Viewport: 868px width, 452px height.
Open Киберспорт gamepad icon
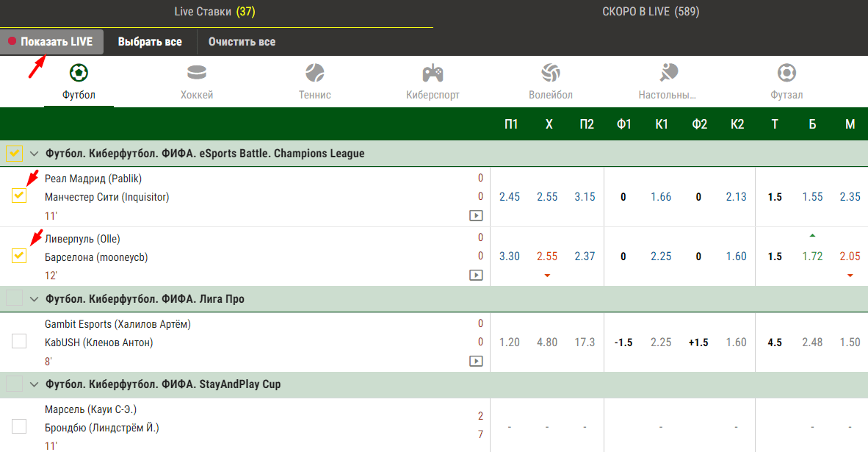(433, 73)
